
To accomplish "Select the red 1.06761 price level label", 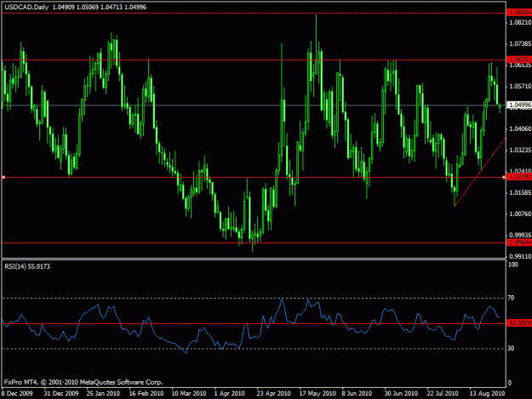I will click(519, 60).
